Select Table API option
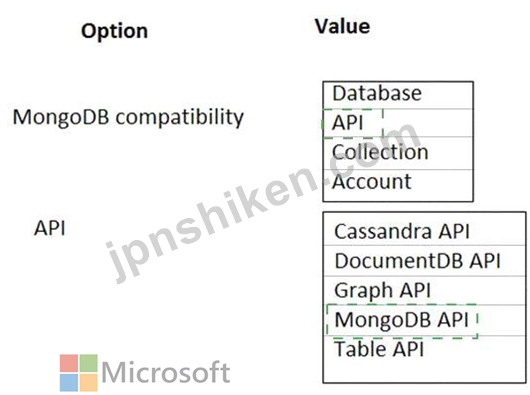This screenshot has width=530, height=395. [424, 349]
